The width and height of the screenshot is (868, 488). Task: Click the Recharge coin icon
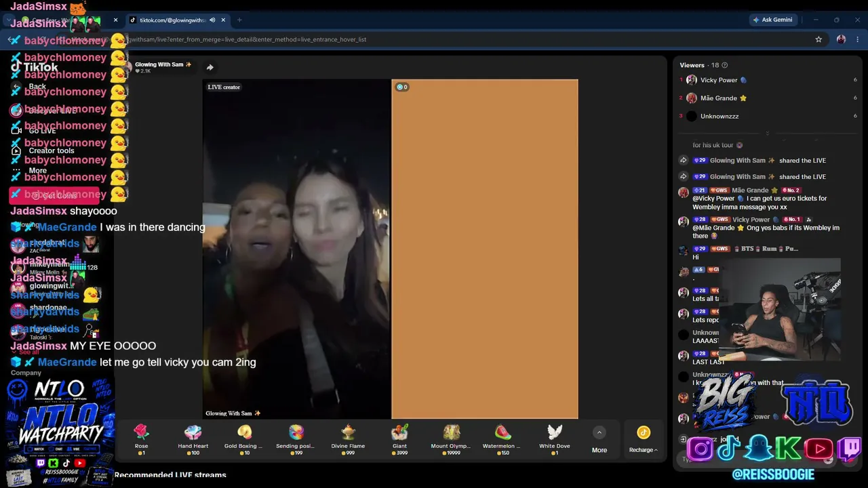644,432
